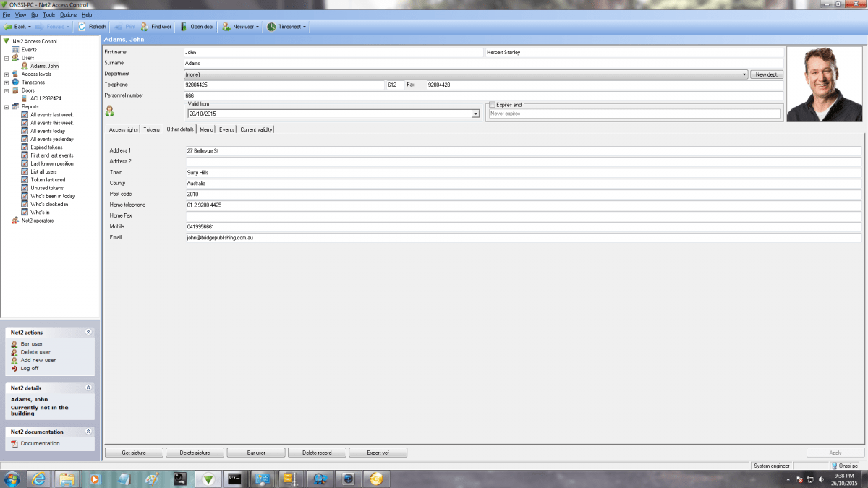
Task: Click the Email input field
Action: [x=522, y=237]
